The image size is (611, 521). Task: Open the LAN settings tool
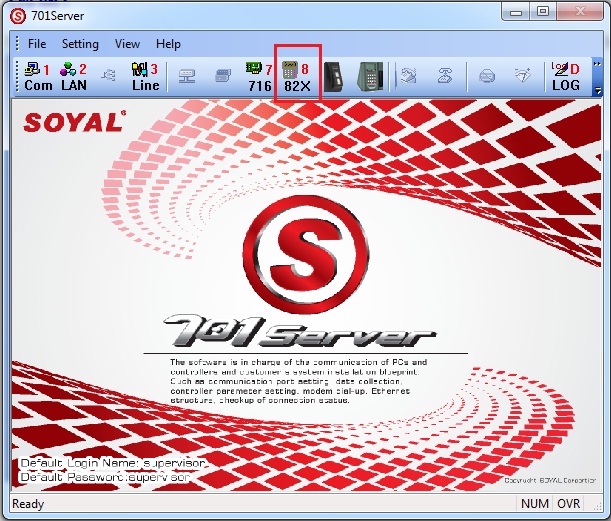74,76
